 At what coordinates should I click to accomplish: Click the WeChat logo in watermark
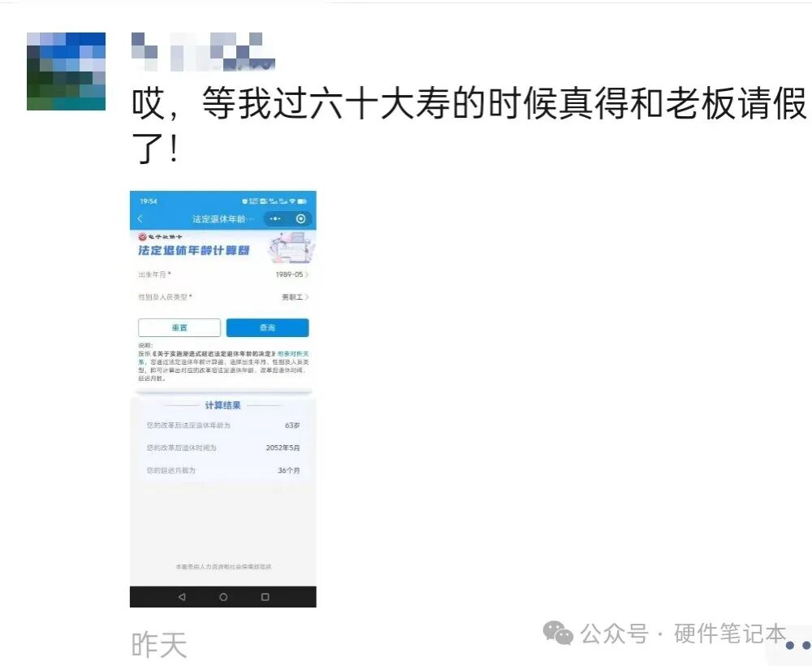[558, 634]
